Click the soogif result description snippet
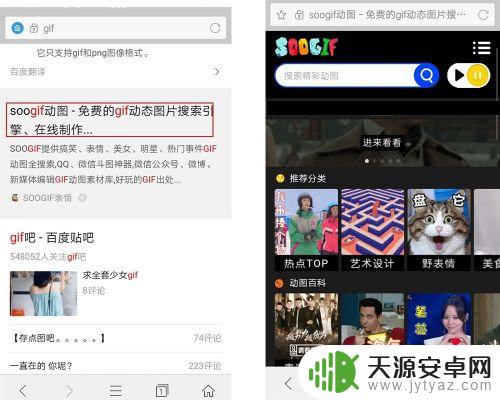The image size is (500, 400). click(113, 164)
